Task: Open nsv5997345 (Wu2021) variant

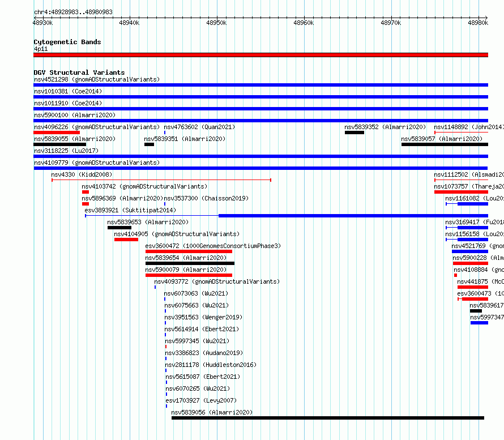Action: (x=197, y=341)
